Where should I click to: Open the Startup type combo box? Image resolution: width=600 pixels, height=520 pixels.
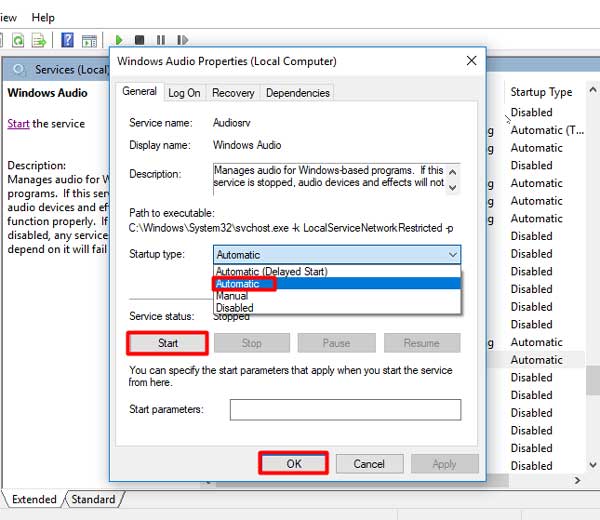[x=337, y=254]
